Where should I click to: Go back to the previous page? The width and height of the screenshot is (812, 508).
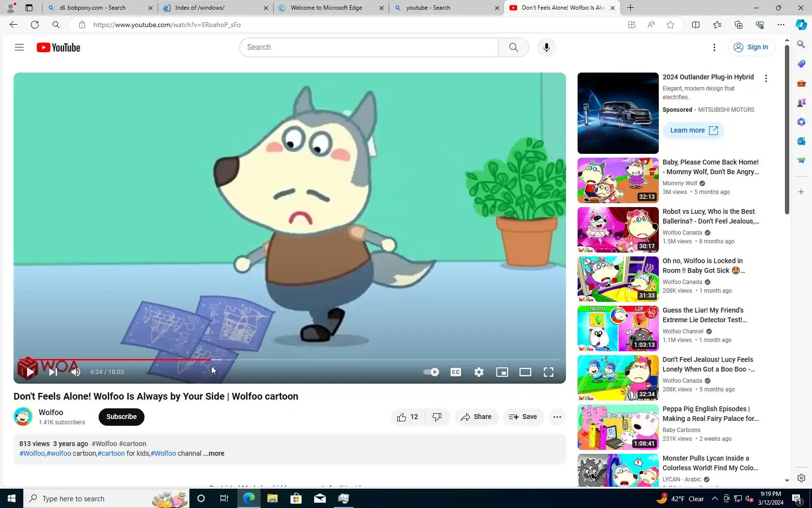pos(14,25)
